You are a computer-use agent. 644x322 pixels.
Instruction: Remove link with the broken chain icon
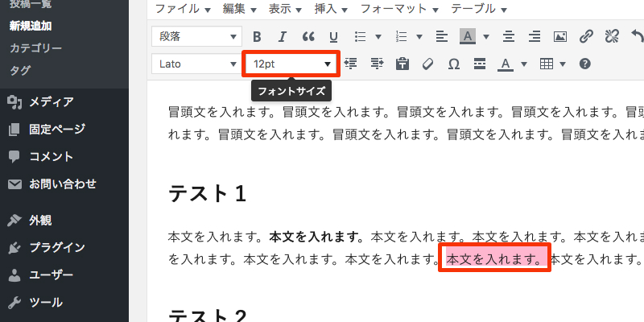[612, 37]
